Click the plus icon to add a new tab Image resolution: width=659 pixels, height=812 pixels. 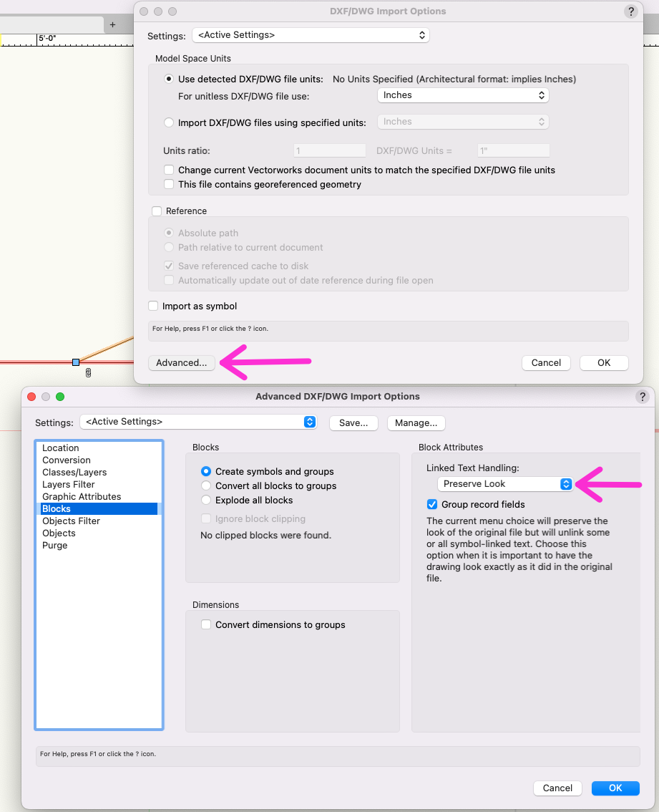click(112, 24)
